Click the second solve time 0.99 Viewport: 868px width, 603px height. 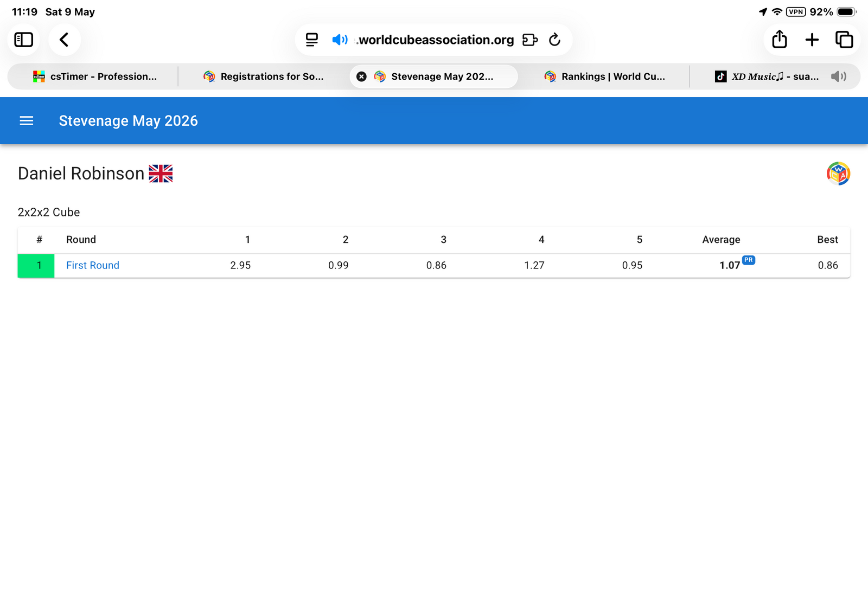click(339, 265)
